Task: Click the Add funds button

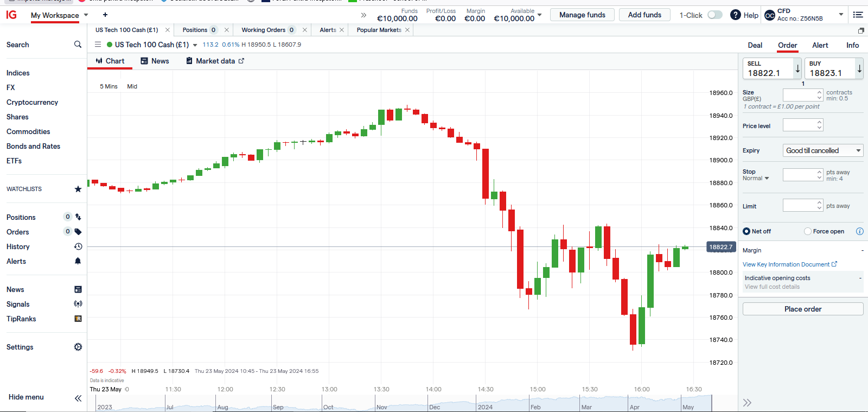Action: click(644, 15)
